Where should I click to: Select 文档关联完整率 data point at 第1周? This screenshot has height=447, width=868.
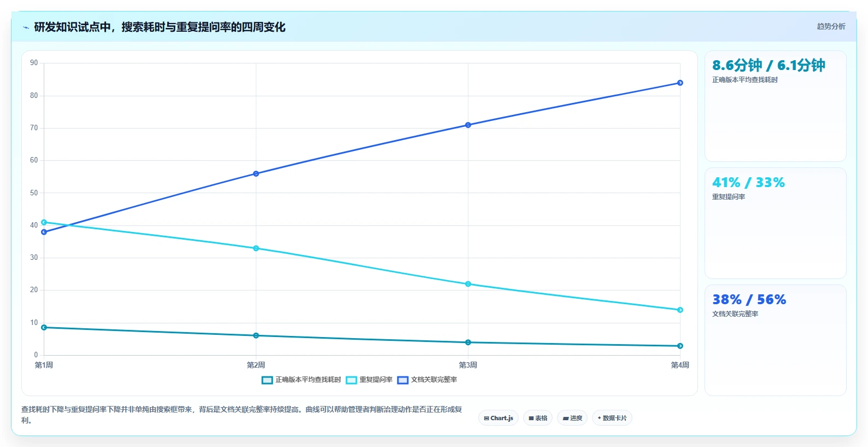click(x=44, y=232)
